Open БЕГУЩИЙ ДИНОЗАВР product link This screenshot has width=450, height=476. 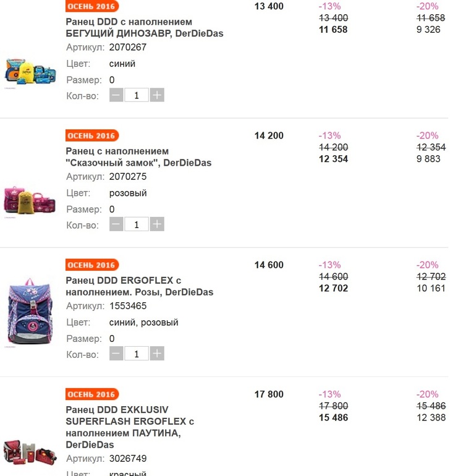[x=144, y=27]
